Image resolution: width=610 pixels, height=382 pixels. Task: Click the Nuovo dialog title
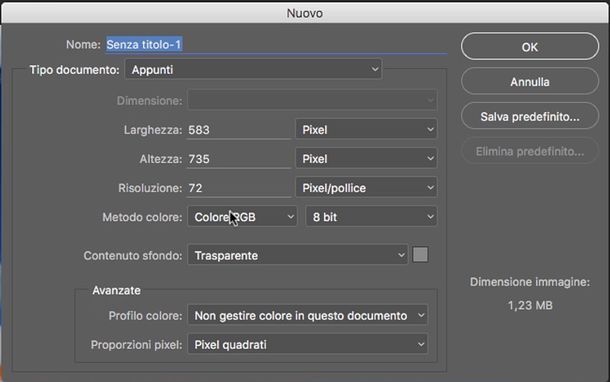tap(305, 13)
